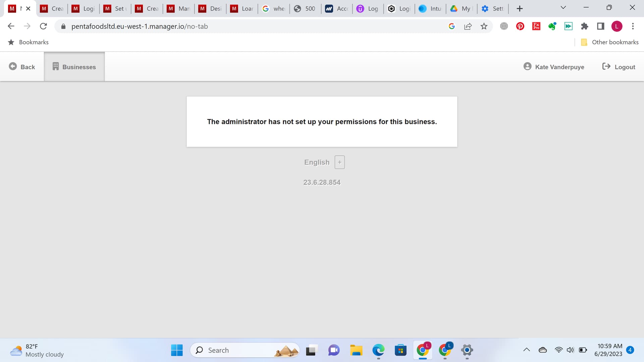Open the Businesses tab
644x362 pixels.
[x=74, y=67]
